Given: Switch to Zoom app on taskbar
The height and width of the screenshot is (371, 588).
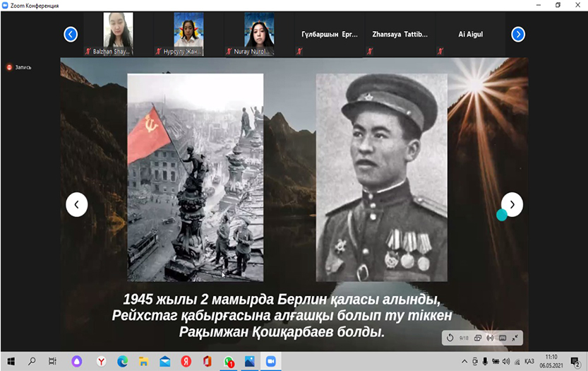Looking at the screenshot, I should pos(271,361).
